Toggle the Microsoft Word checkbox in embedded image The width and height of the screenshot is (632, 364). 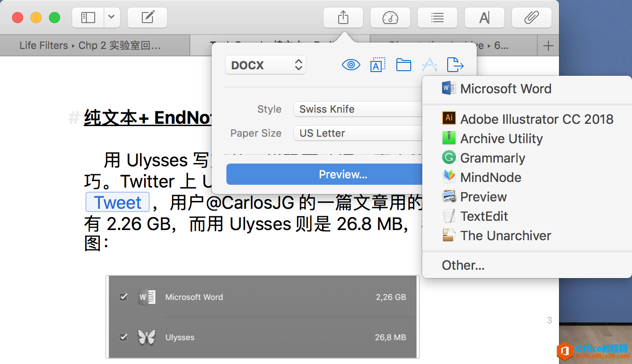[123, 297]
